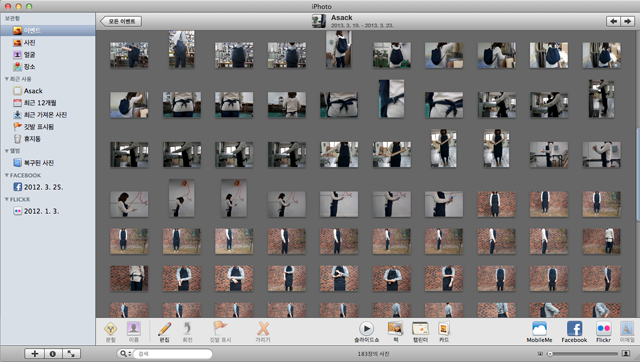Click the 캘린더 (Calendar) icon
The height and width of the screenshot is (362, 640).
[420, 329]
